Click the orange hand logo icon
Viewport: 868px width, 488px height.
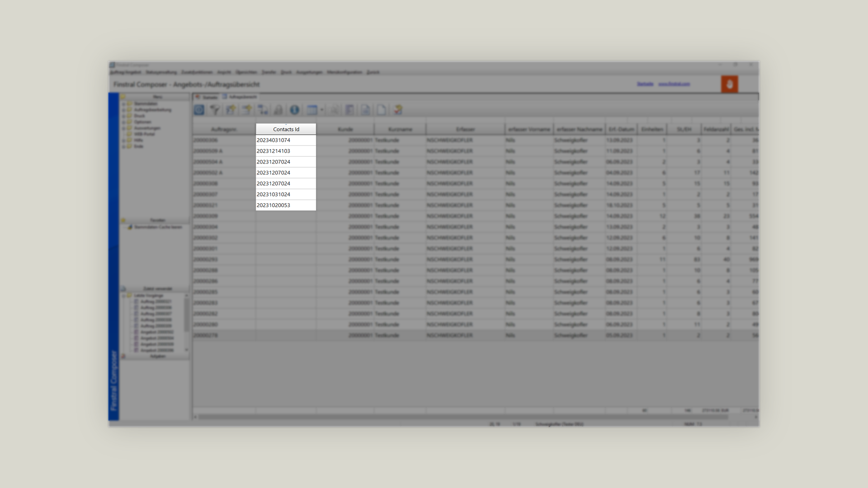tap(729, 84)
